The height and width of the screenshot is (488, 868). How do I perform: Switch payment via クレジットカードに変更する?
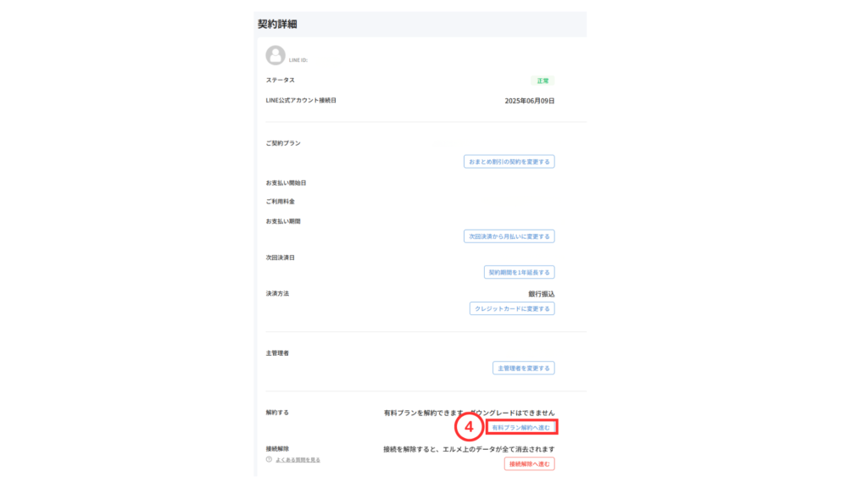tap(512, 309)
